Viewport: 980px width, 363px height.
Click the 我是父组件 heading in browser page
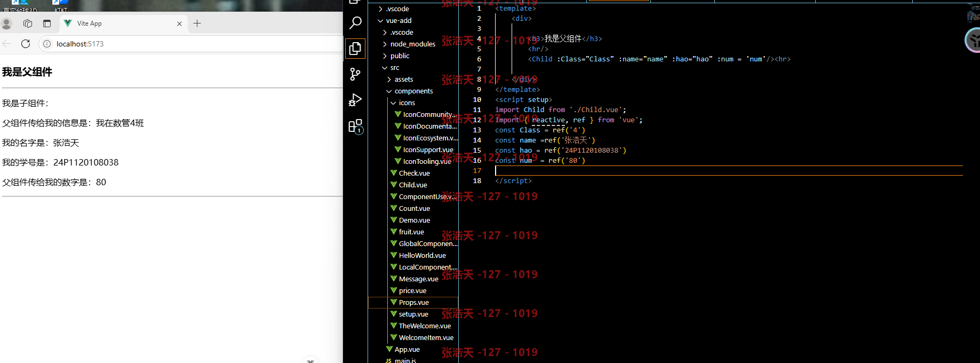pyautogui.click(x=27, y=72)
